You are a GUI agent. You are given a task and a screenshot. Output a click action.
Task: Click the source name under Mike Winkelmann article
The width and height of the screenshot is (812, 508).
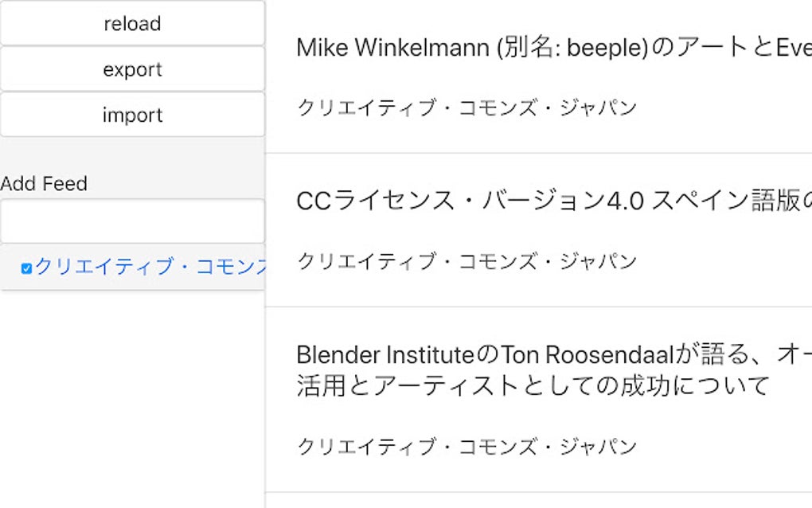[x=467, y=107]
